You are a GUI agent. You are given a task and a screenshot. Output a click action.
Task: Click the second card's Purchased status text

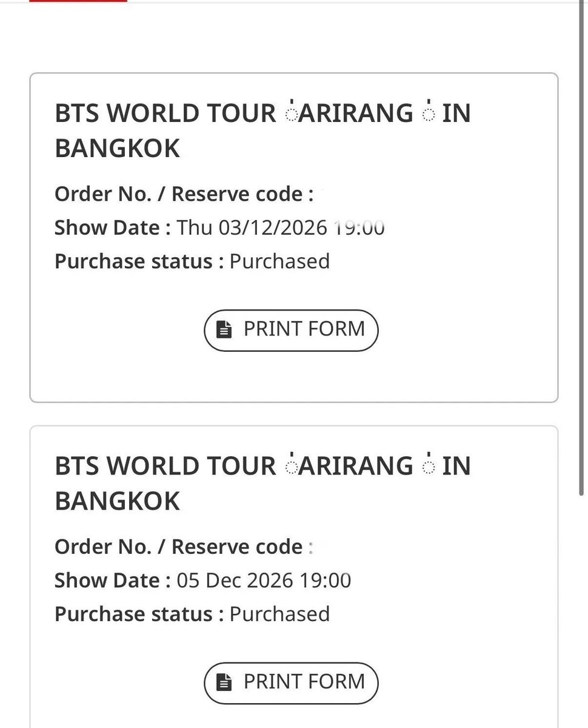point(279,614)
